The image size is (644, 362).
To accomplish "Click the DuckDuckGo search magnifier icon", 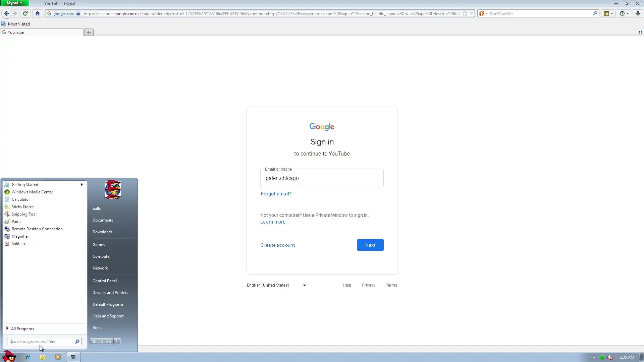I will pos(595,13).
